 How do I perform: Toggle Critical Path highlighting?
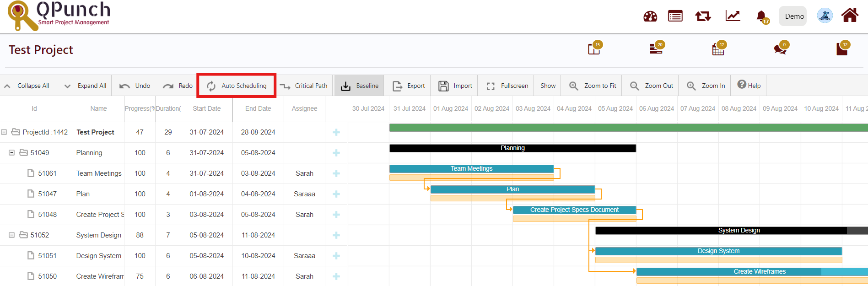point(304,86)
